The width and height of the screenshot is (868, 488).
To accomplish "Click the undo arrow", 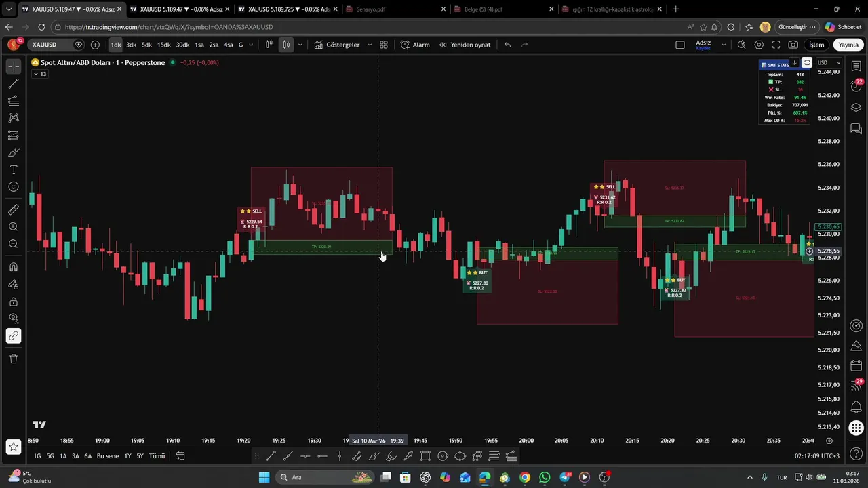I will [507, 45].
